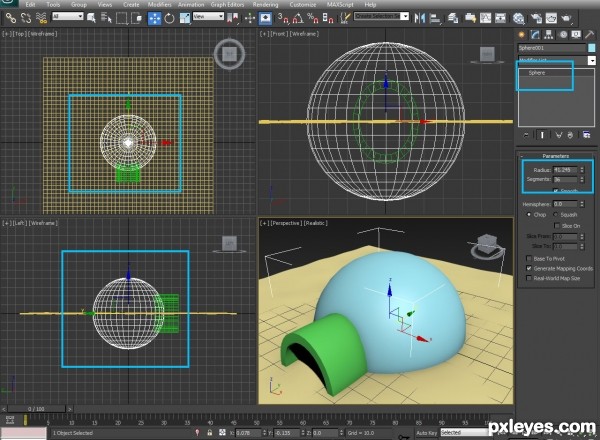Image resolution: width=600 pixels, height=440 pixels.
Task: Toggle Pin Stack under modifier stack
Action: pyautogui.click(x=527, y=135)
